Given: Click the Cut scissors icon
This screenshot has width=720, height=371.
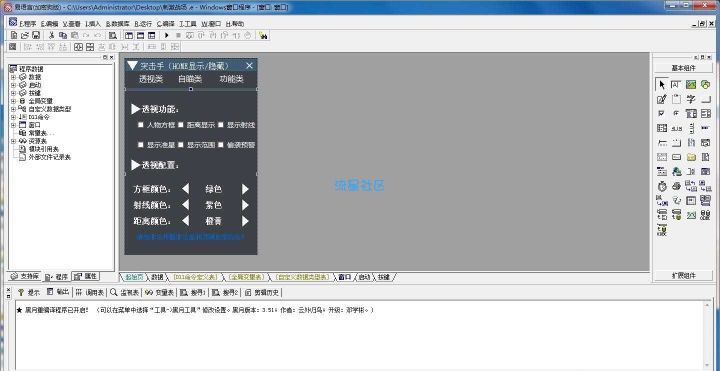Looking at the screenshot, I should pos(51,35).
